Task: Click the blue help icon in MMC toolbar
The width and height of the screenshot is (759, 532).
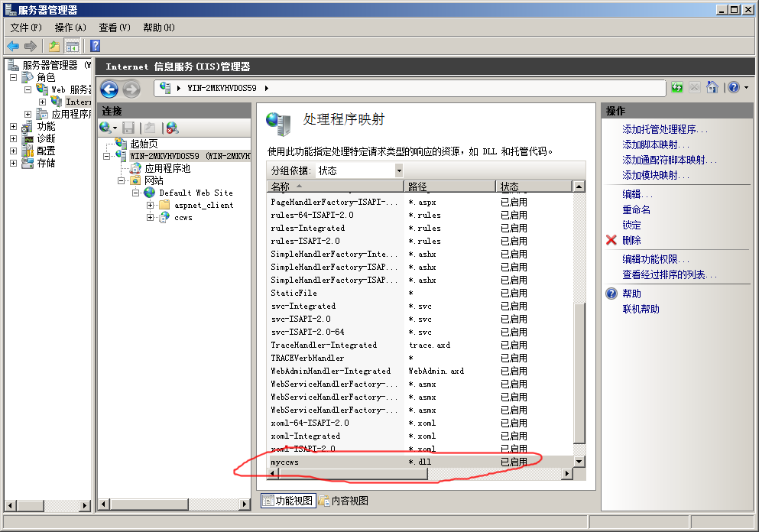Action: pos(96,47)
